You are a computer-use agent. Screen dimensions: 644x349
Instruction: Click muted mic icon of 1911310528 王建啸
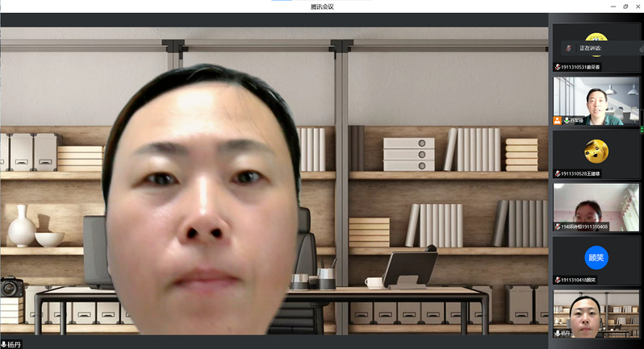pyautogui.click(x=557, y=173)
